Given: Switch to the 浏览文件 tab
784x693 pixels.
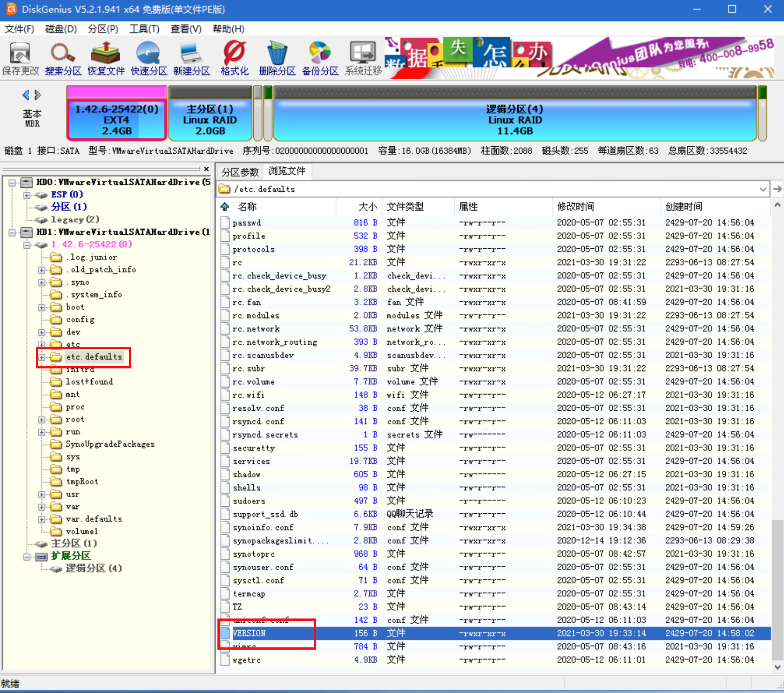Looking at the screenshot, I should pos(287,171).
